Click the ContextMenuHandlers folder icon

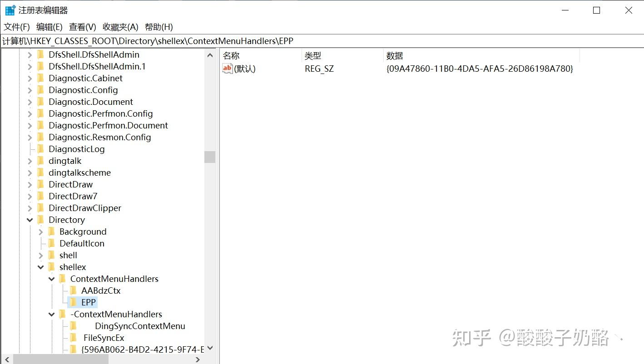63,279
